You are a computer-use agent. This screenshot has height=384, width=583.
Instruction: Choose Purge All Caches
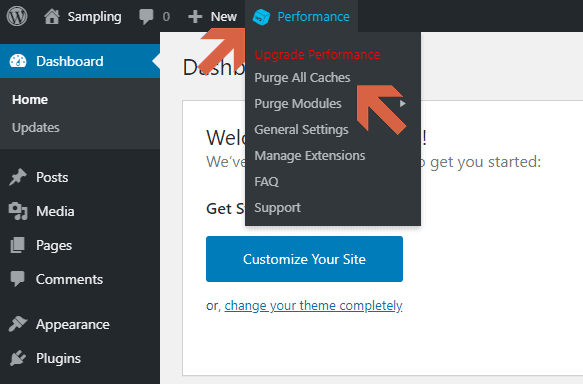click(x=302, y=78)
